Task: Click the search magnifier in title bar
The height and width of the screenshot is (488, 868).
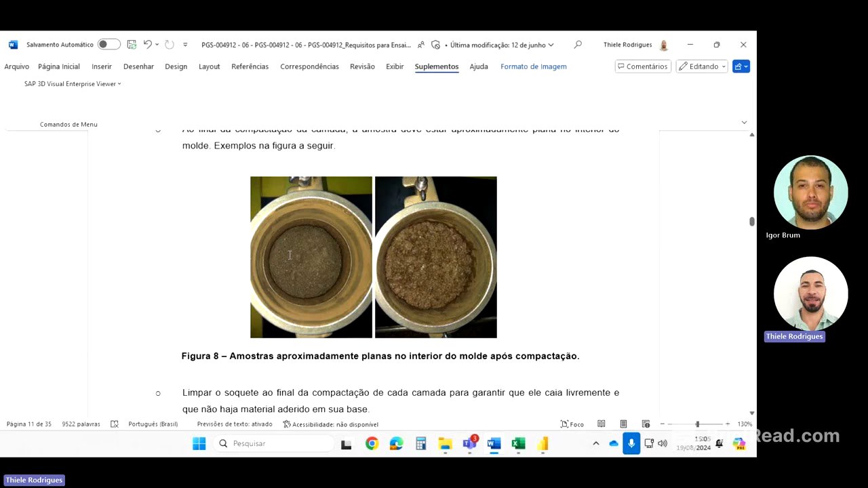Action: click(578, 45)
